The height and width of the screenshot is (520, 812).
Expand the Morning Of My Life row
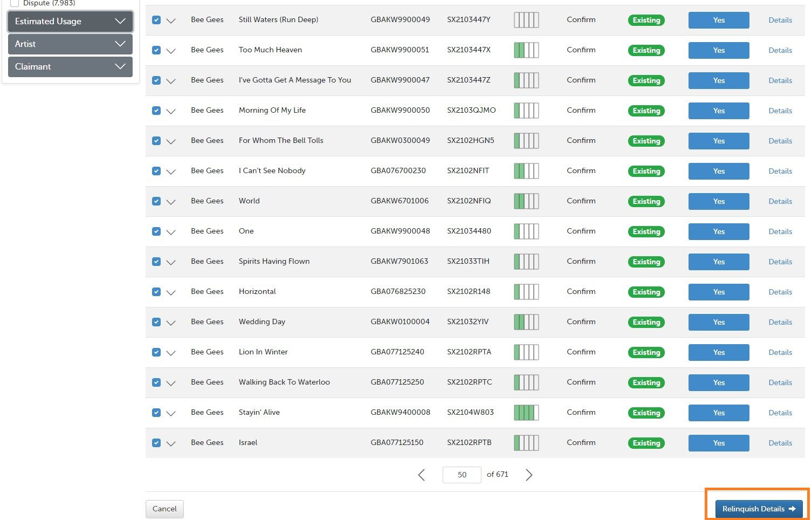[x=171, y=111]
